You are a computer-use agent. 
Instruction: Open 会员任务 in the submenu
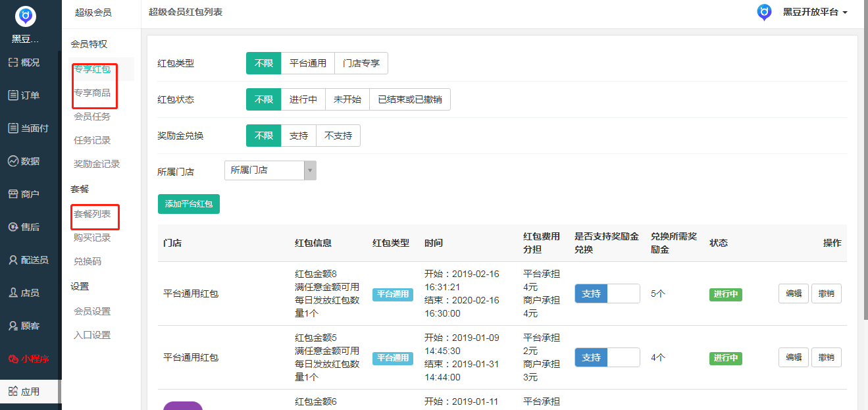click(x=92, y=116)
